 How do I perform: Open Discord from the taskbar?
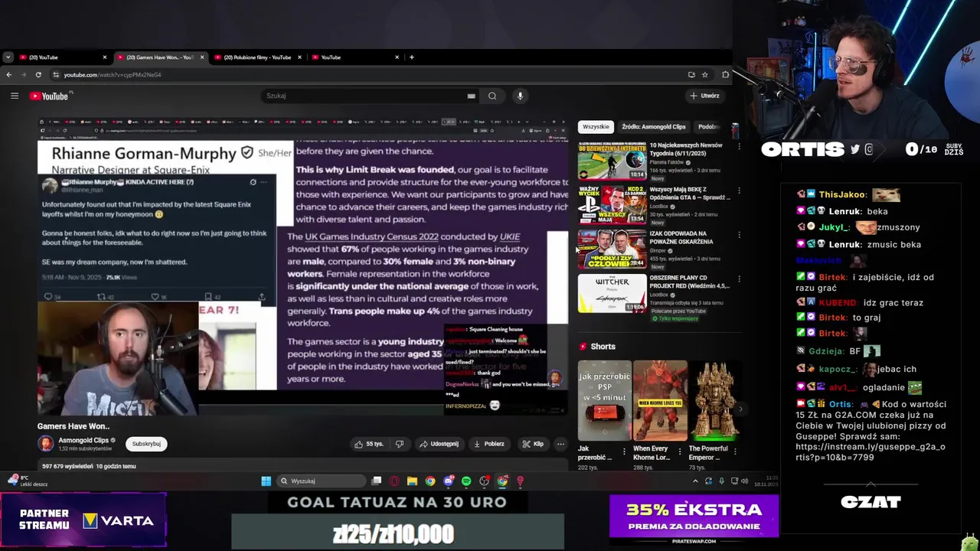[448, 481]
